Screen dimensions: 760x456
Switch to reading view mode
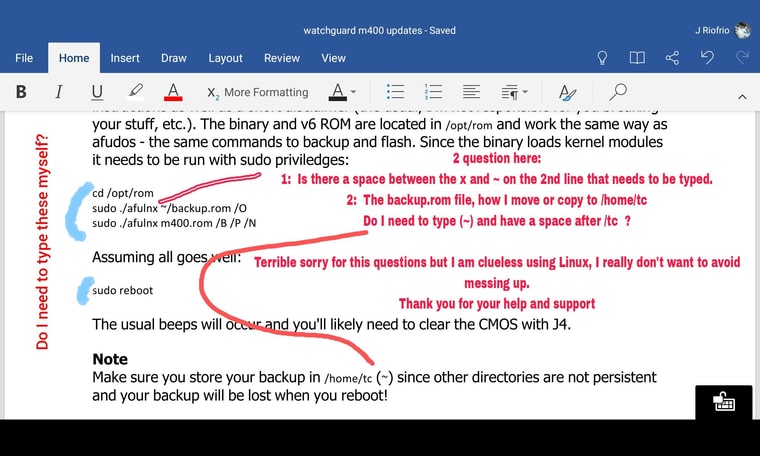click(637, 58)
